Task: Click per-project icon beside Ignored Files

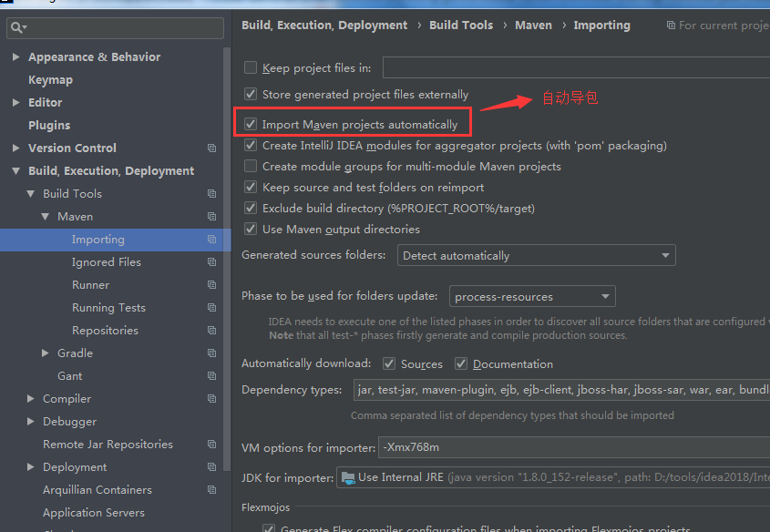Action: pyautogui.click(x=211, y=262)
